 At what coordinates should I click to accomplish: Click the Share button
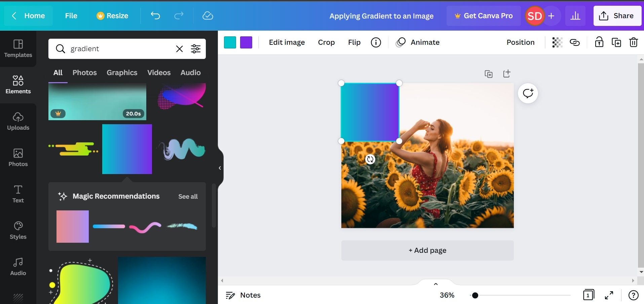point(617,16)
